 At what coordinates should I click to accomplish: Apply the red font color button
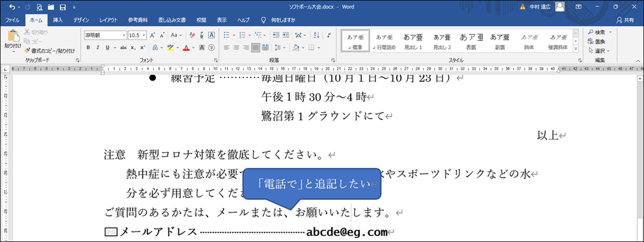185,47
